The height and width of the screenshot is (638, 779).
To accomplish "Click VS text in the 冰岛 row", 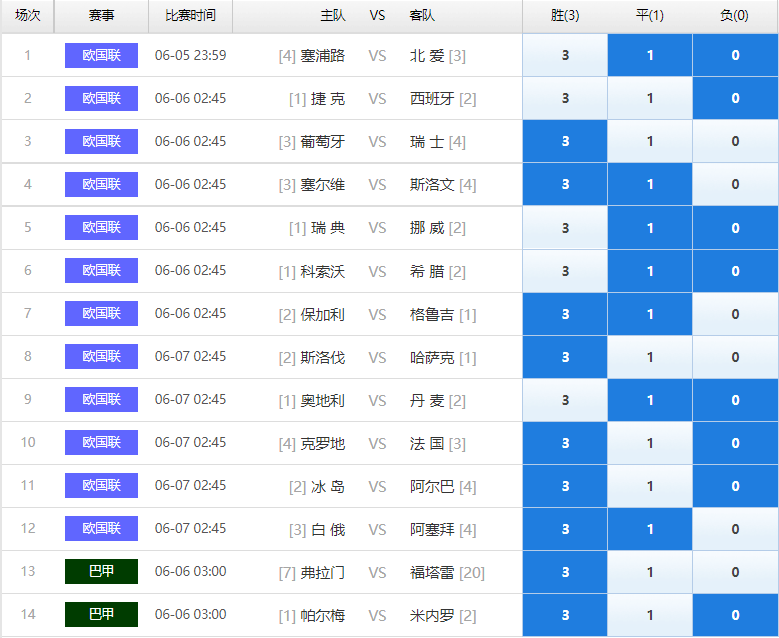I will coord(377,486).
